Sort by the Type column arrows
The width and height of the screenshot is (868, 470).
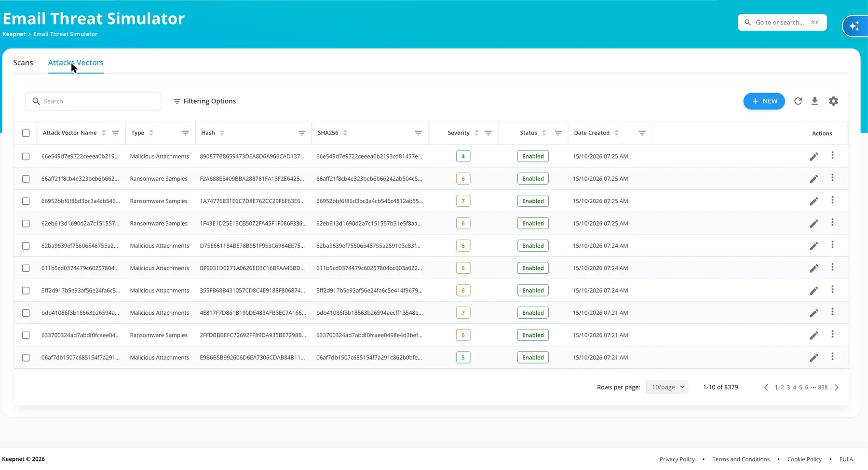(151, 133)
